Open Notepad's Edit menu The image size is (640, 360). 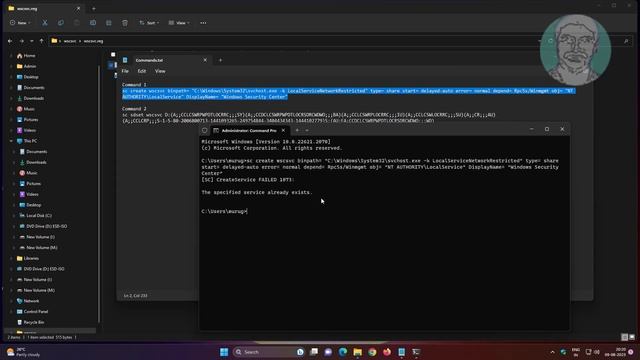coord(142,71)
